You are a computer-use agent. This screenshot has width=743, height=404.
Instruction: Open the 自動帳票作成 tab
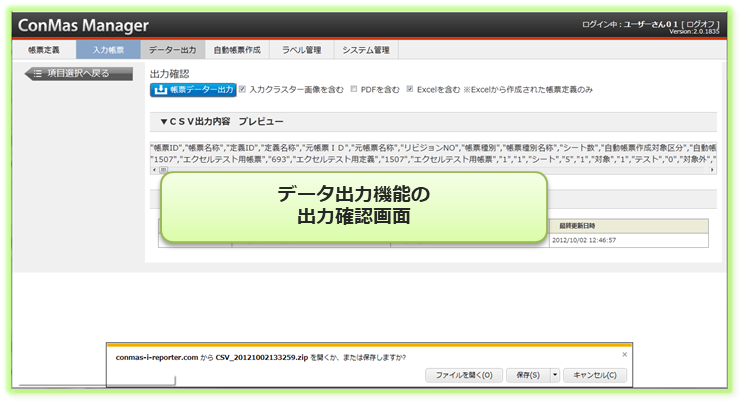[237, 49]
